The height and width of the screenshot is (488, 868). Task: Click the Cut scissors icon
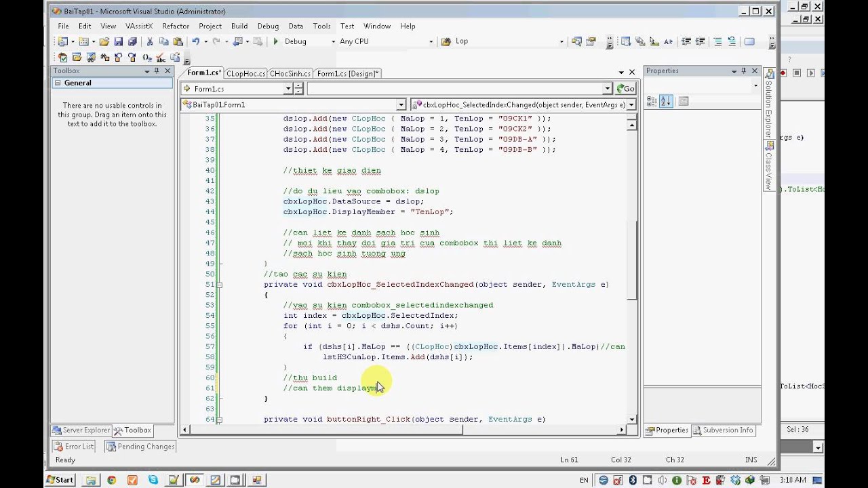[150, 41]
